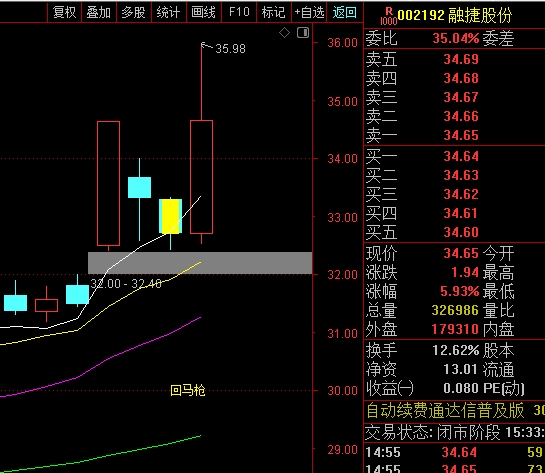Select the 30.00 price axis label
Screen dimensions: 545x473
(x=342, y=391)
